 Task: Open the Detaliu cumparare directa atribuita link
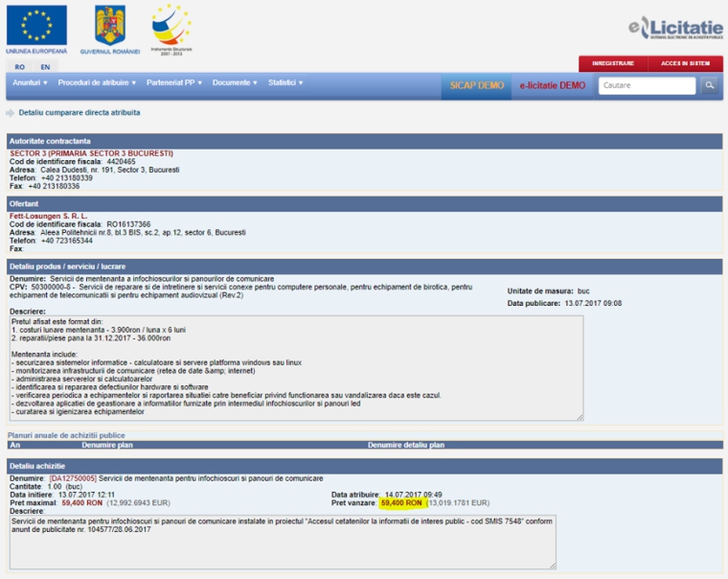click(80, 112)
